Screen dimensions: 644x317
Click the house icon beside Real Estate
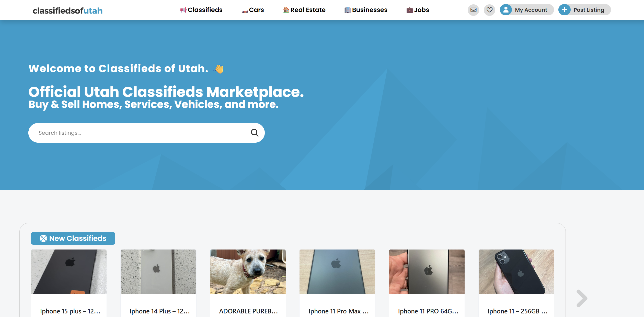tap(286, 10)
